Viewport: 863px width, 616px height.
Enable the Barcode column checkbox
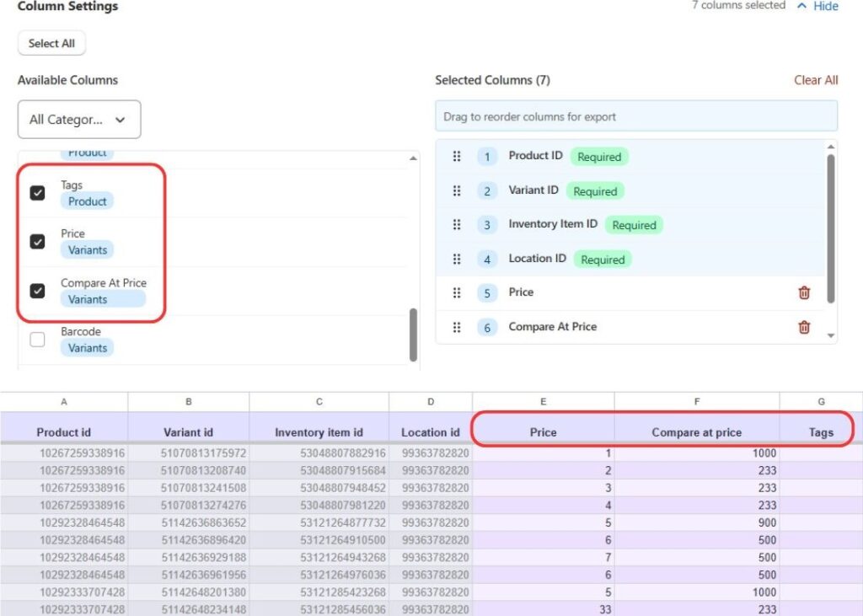[x=38, y=340]
